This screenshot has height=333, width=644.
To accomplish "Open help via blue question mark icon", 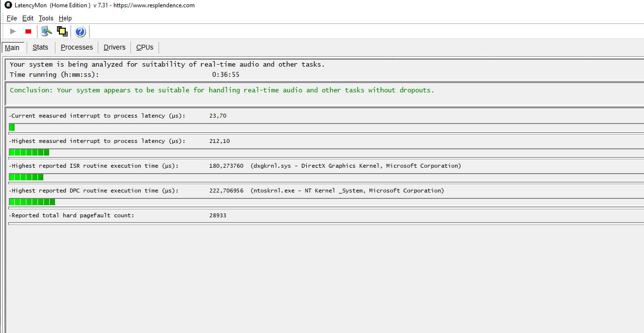I will pyautogui.click(x=80, y=32).
